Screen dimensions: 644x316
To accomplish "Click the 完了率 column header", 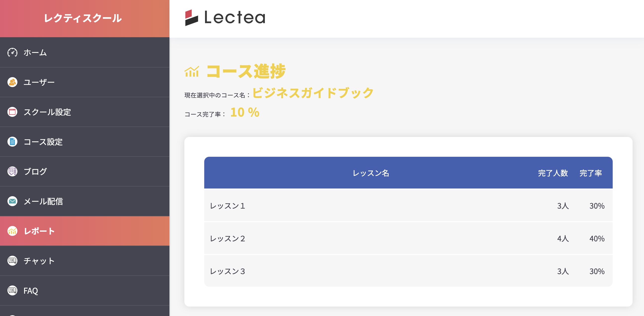I will coord(591,173).
